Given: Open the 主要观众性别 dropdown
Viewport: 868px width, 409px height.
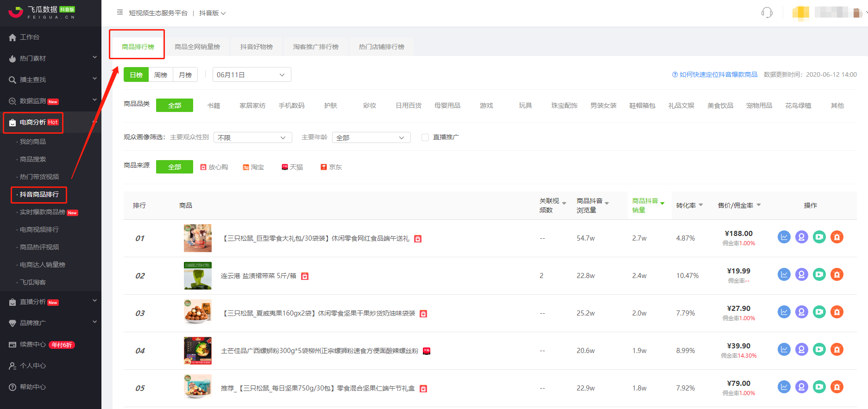Looking at the screenshot, I should coord(253,137).
